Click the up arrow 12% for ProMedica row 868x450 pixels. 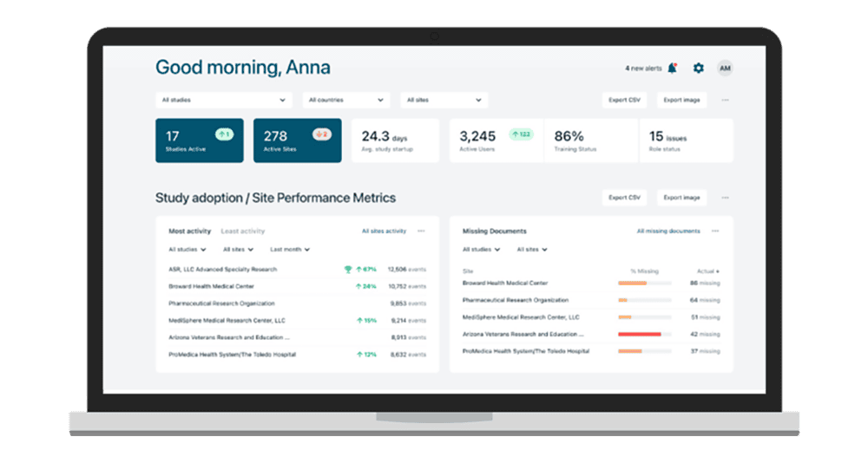(366, 355)
